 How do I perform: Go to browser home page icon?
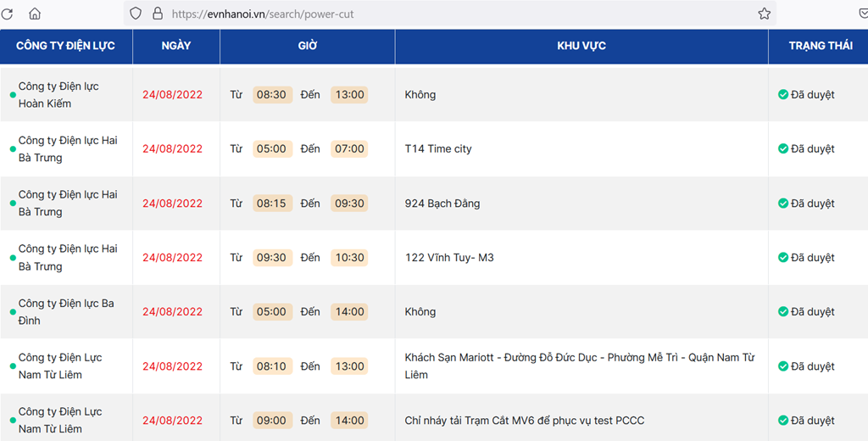tap(35, 14)
